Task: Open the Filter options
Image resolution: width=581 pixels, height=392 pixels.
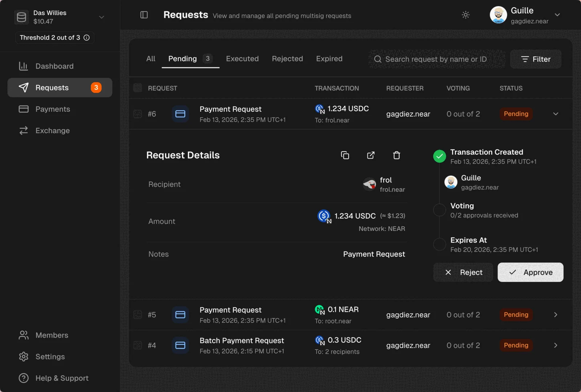Action: click(536, 59)
